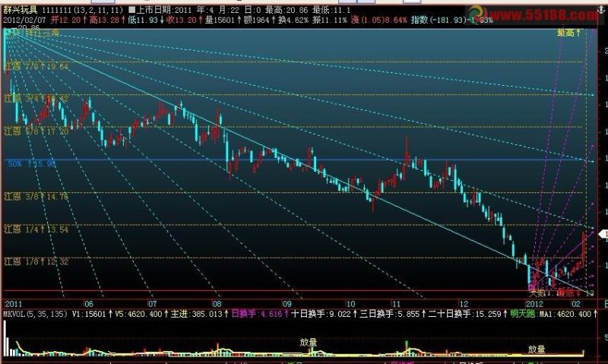Click the 12 month marker on time axis
Viewport: 608px width, 364px height.
pos(464,304)
